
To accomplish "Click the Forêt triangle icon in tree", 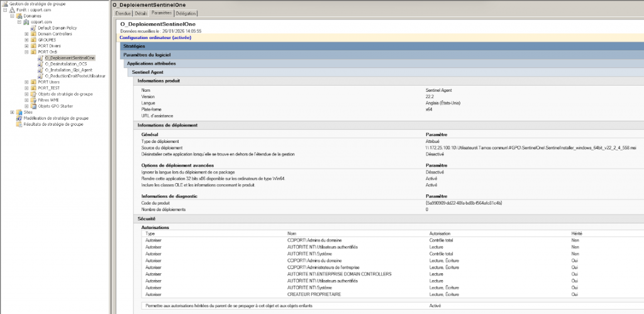I will (13, 9).
